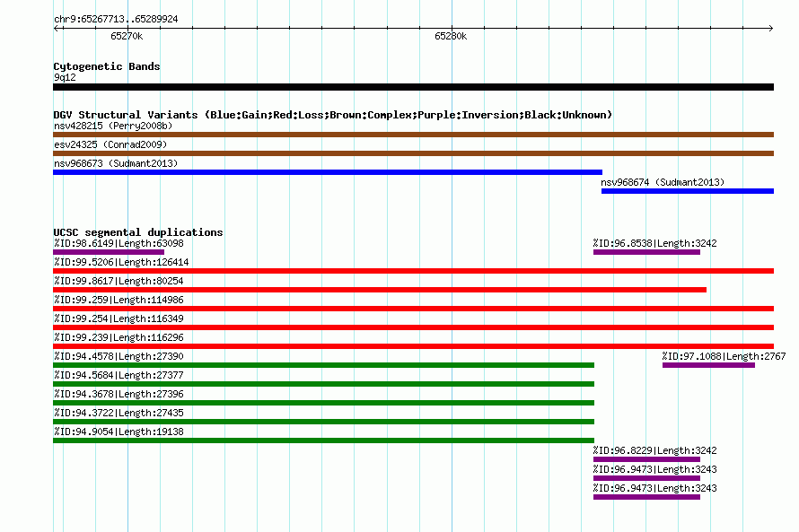Click the %ID:97.1088|Length:2767 duplication label
Screen dimensions: 799x532
[x=724, y=356]
